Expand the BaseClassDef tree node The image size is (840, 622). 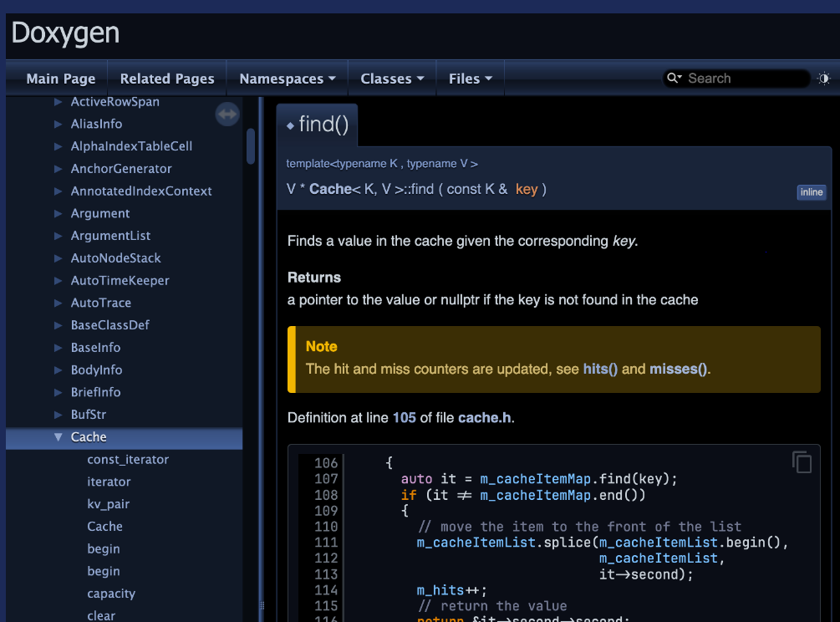point(58,325)
